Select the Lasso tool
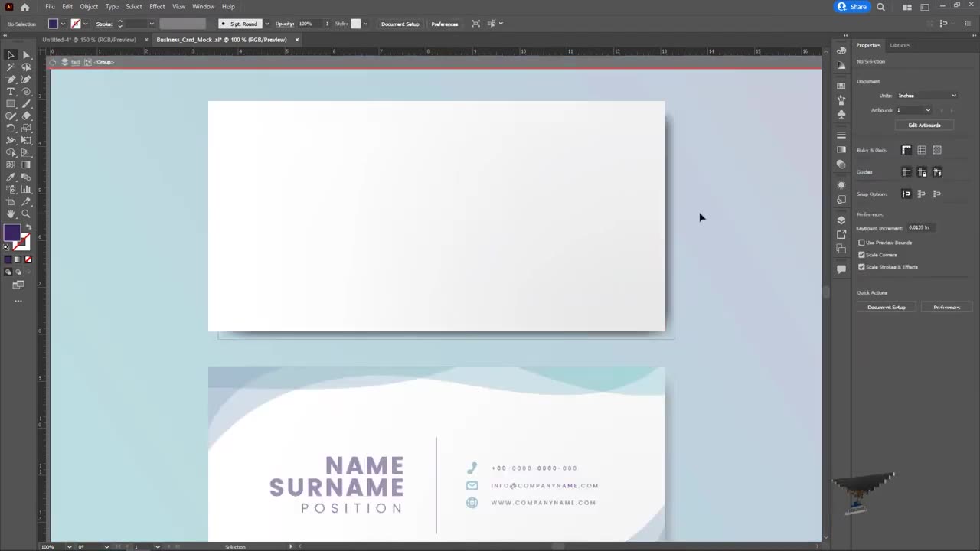This screenshot has width=980, height=551. tap(26, 67)
